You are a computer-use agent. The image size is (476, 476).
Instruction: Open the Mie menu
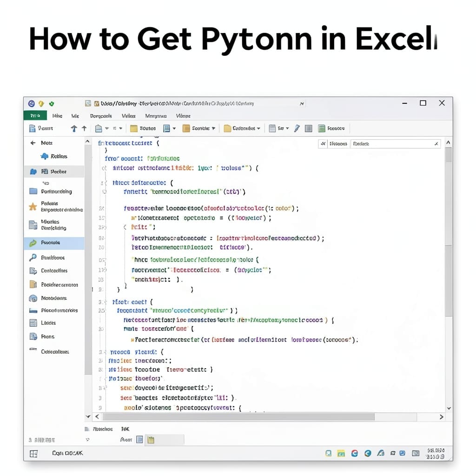click(57, 116)
